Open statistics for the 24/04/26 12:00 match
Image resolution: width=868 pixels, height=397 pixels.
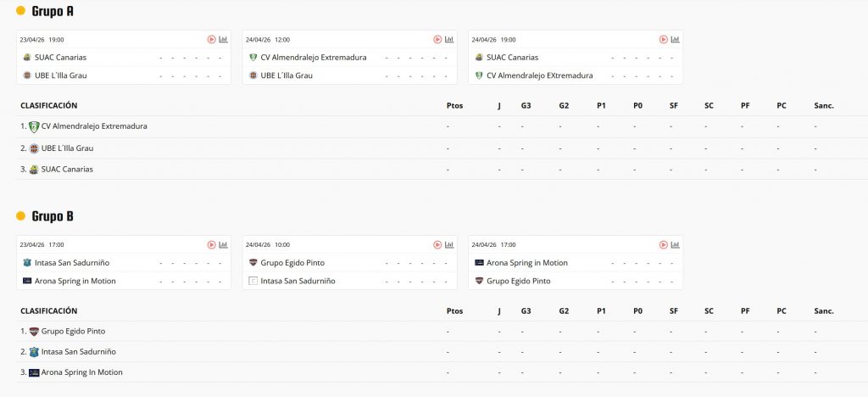tap(449, 39)
